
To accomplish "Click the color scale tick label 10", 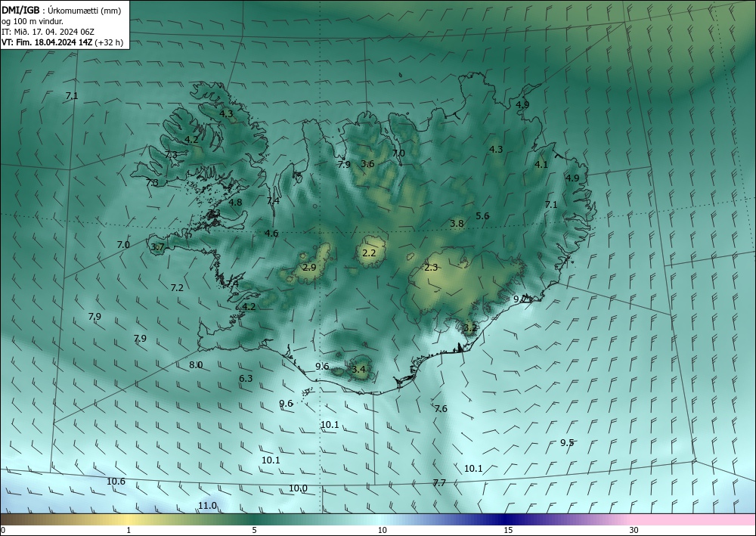I will point(383,530).
